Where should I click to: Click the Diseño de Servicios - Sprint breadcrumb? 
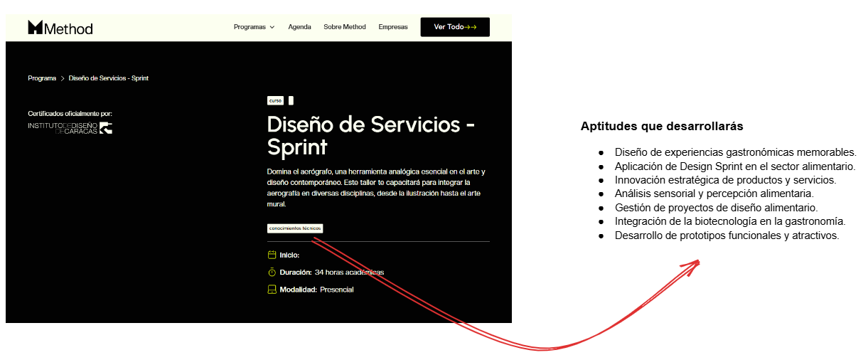109,78
